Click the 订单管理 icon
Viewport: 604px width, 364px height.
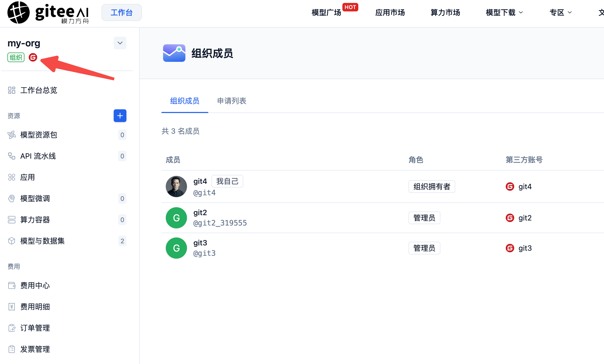point(12,328)
